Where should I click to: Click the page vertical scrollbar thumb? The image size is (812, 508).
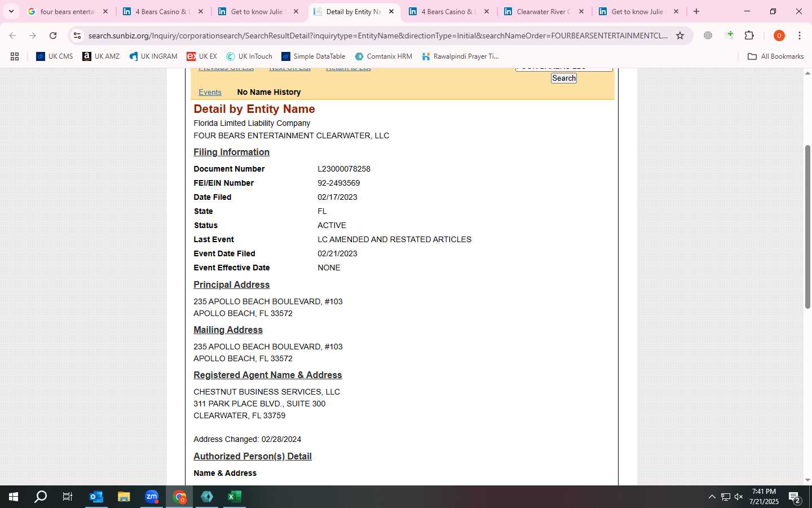(807, 227)
